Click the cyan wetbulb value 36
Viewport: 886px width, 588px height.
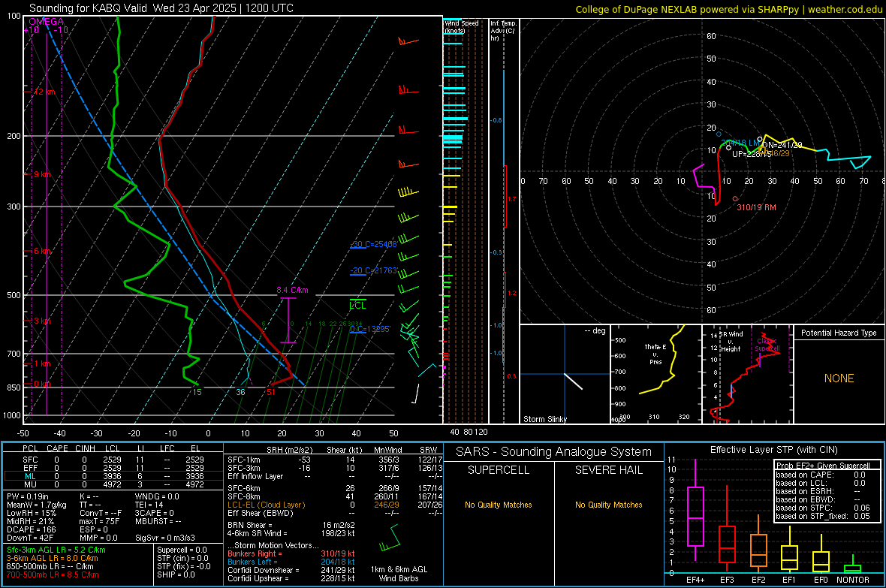241,393
